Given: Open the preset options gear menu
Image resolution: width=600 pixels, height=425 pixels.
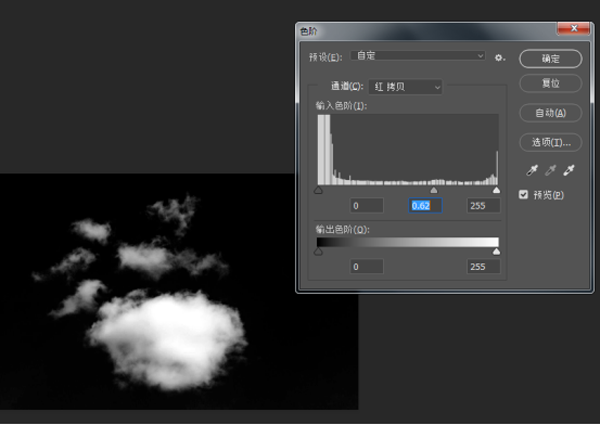Looking at the screenshot, I should pyautogui.click(x=499, y=58).
